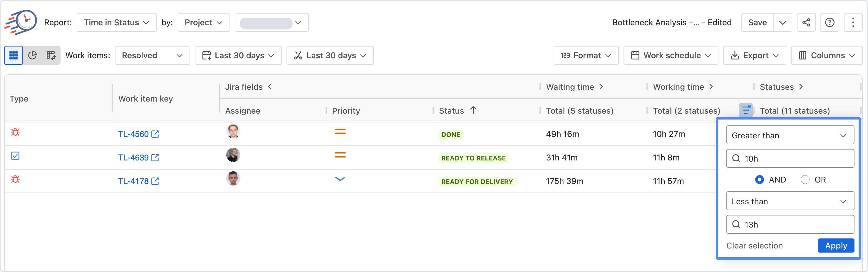Screen dimensions: 868x272
Task: Select the AND radio button
Action: pyautogui.click(x=760, y=180)
